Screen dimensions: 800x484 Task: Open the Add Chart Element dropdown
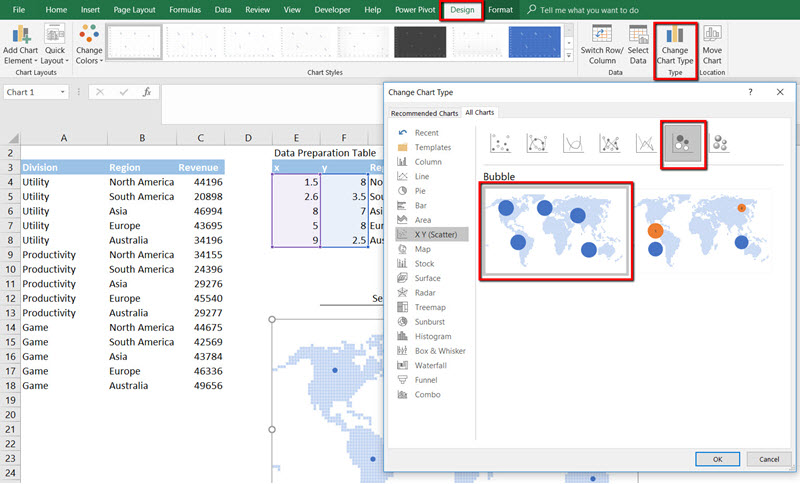(20, 43)
